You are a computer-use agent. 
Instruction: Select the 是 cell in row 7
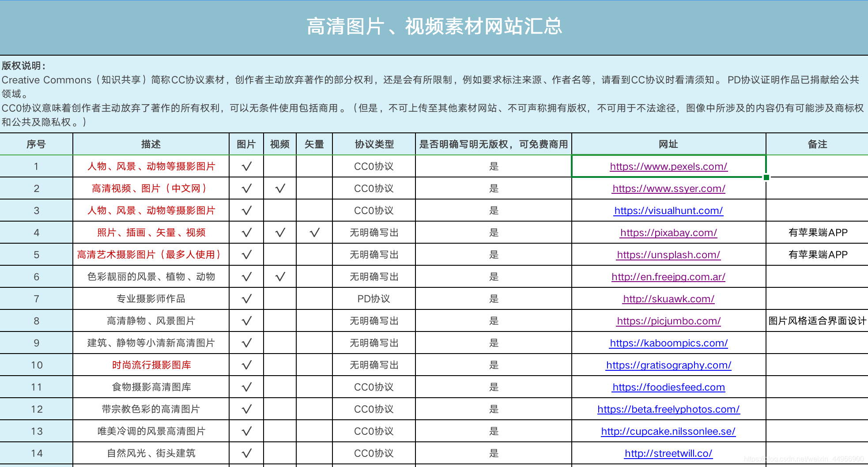(494, 299)
